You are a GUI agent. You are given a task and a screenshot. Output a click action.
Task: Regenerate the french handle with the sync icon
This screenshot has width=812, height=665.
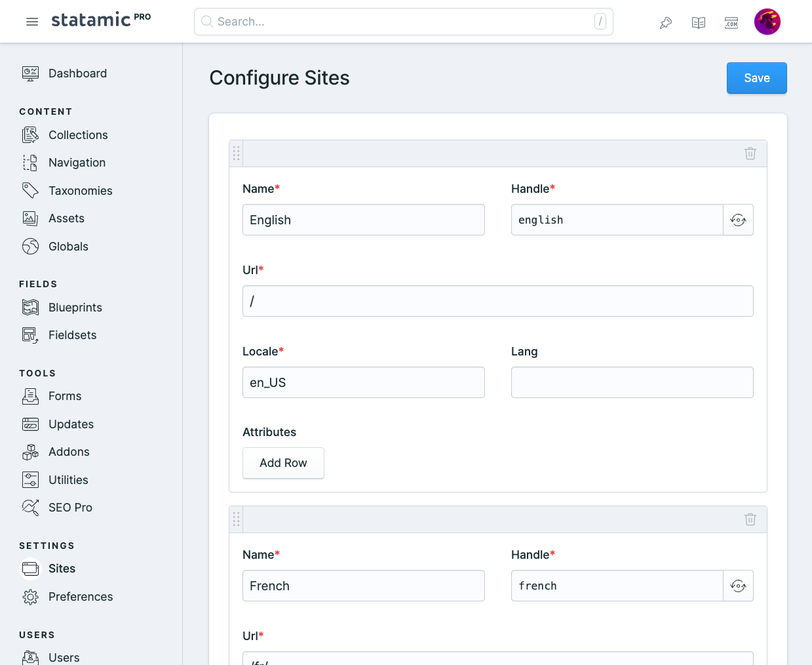click(x=739, y=586)
